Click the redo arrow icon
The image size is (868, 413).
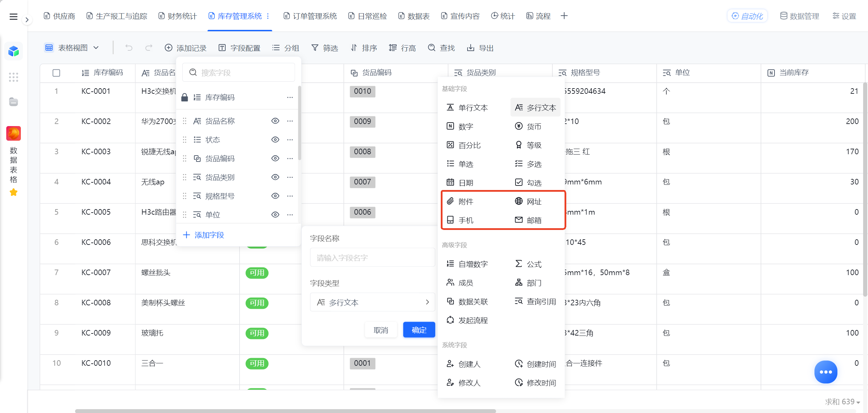pyautogui.click(x=148, y=48)
